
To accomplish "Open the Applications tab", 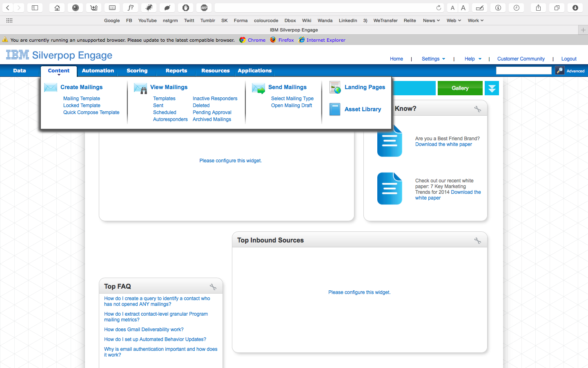I will 255,71.
